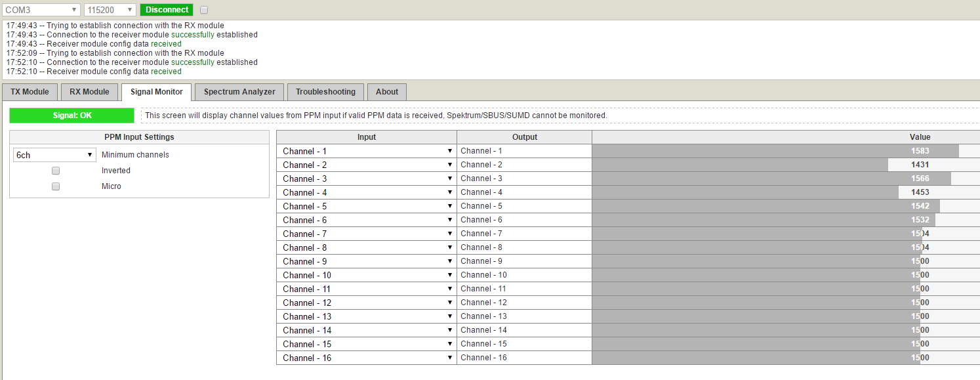Go to the About tab
Screen dimensions: 980x380
coord(387,92)
